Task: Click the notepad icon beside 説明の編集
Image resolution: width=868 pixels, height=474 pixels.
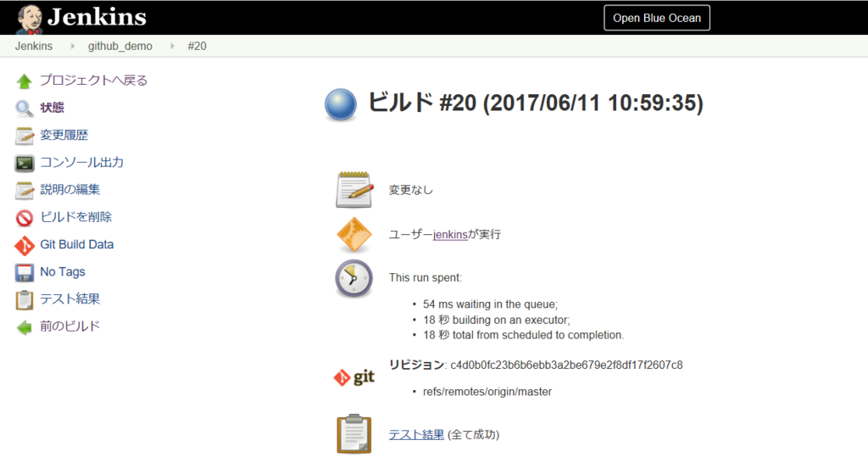Action: (25, 191)
